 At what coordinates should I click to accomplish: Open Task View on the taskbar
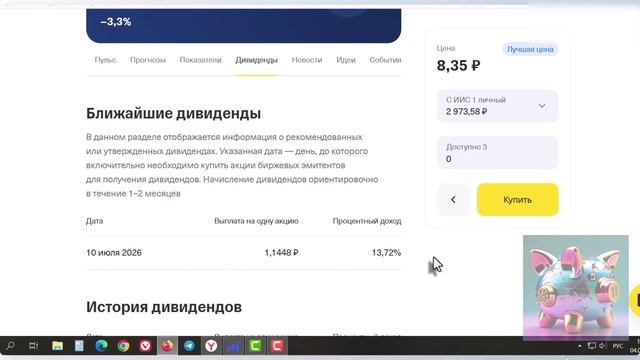coord(33,346)
